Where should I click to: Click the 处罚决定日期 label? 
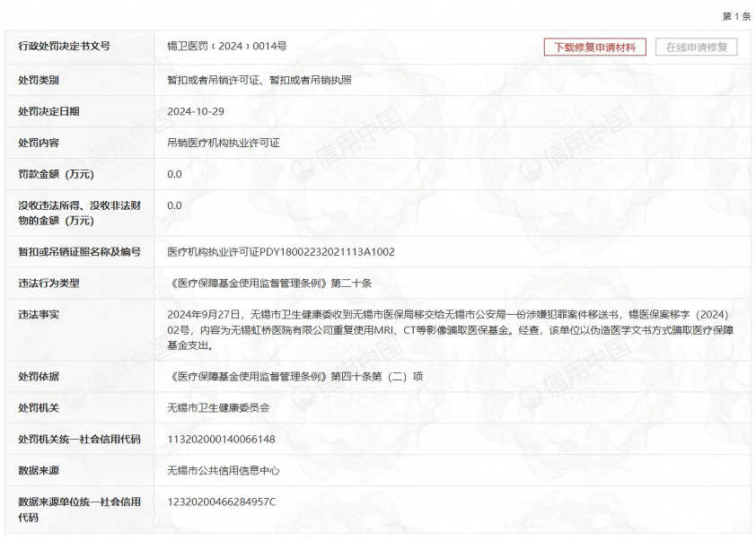[48, 111]
